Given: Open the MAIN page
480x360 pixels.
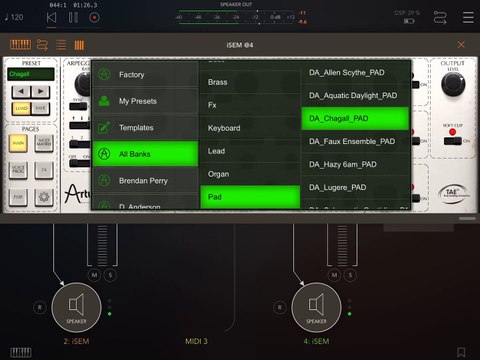Looking at the screenshot, I should pos(18,143).
